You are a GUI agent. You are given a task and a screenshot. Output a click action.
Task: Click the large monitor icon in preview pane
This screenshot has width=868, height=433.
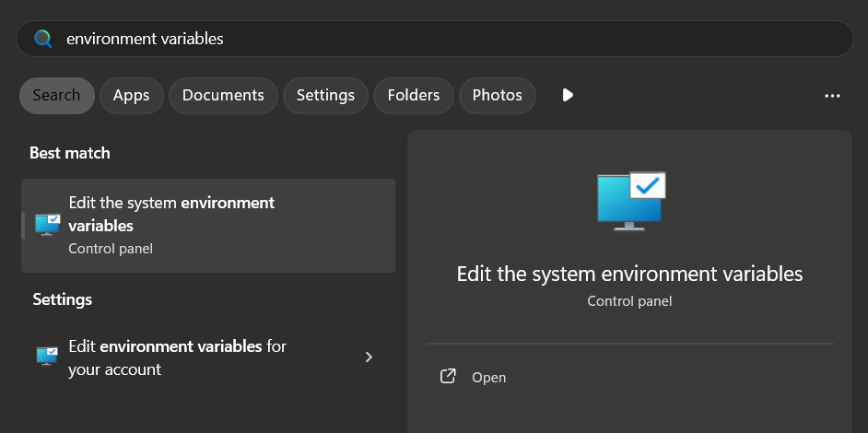[x=630, y=199]
